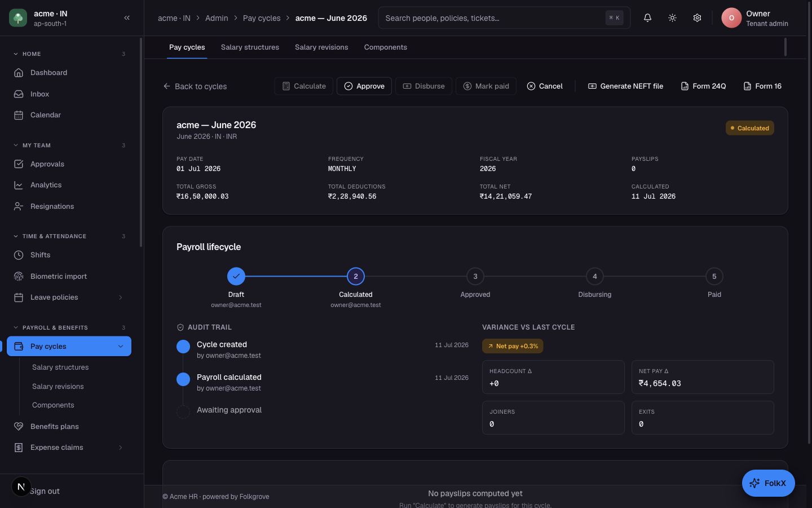812x508 pixels.
Task: Collapse the sidebar with double-chevron icon
Action: [127, 18]
